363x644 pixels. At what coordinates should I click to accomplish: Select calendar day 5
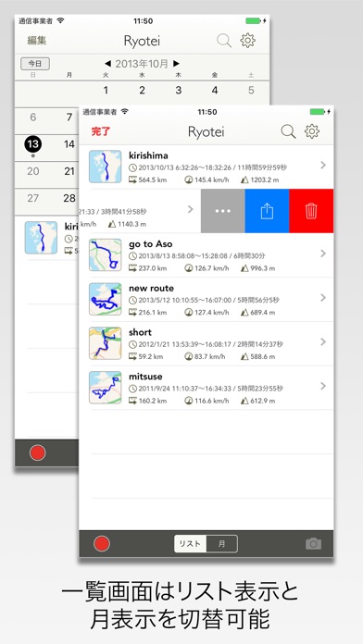[x=251, y=91]
